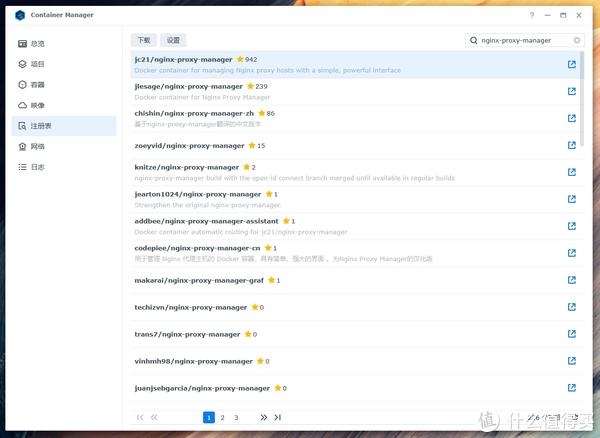
Task: Jump to the last page of results
Action: pos(278,417)
